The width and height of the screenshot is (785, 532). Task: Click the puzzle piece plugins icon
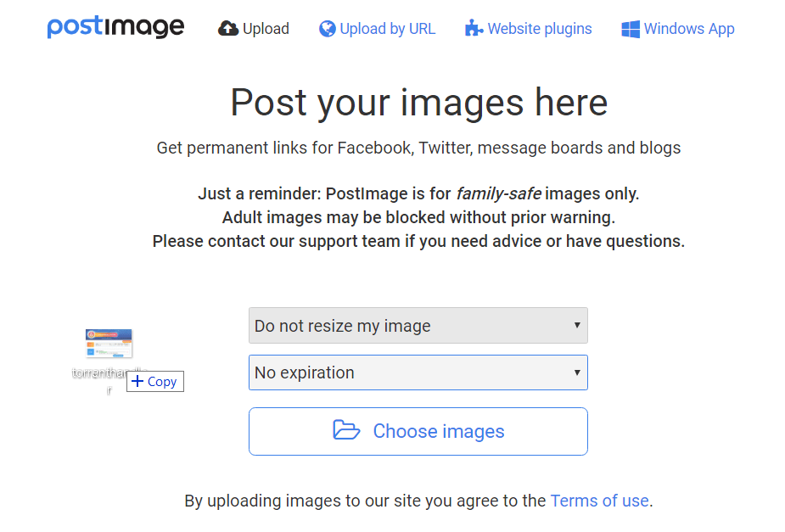point(474,29)
